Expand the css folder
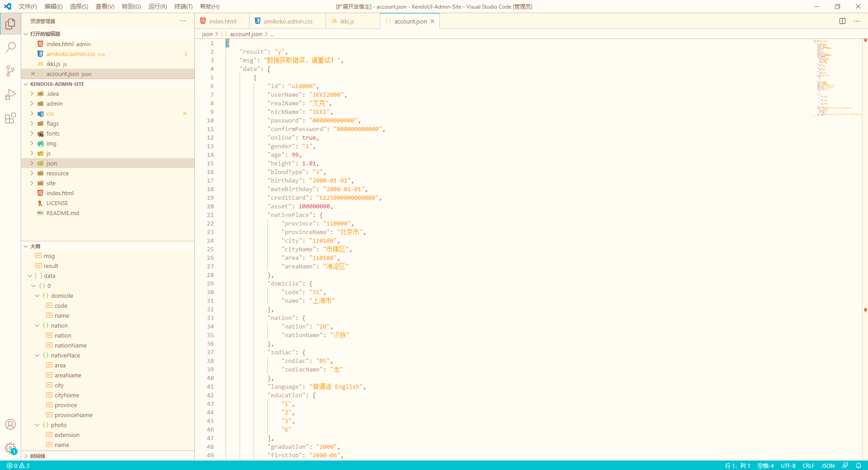Image resolution: width=868 pixels, height=470 pixels. (x=108, y=113)
